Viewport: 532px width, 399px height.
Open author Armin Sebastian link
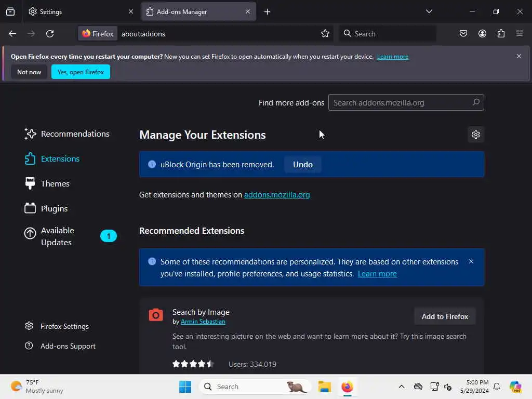(x=203, y=322)
